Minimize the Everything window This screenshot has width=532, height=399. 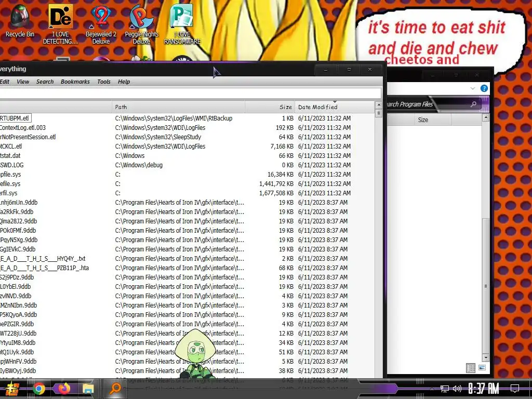click(x=326, y=70)
